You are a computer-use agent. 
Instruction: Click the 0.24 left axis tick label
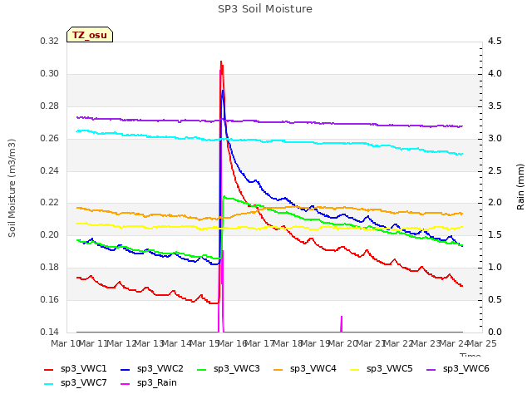point(50,170)
